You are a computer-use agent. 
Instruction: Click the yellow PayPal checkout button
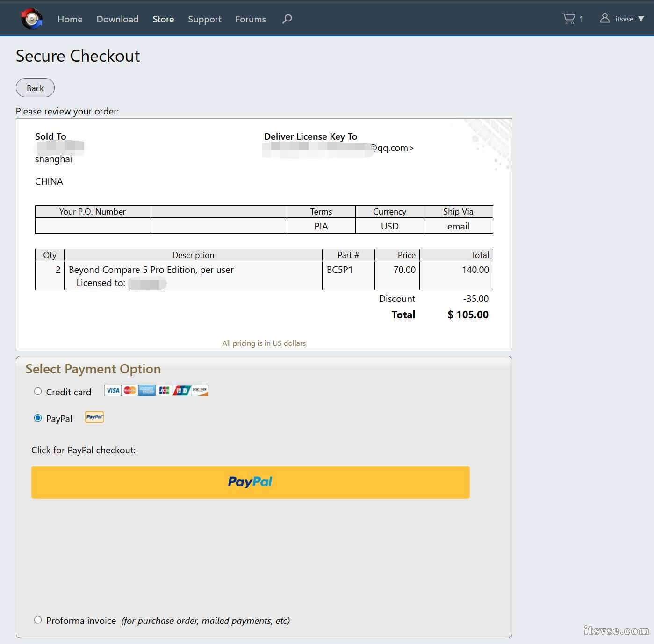pos(250,482)
